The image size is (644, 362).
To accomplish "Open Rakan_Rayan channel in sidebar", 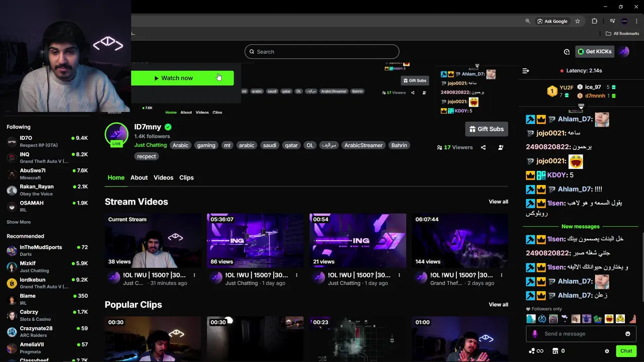I will coord(47,190).
